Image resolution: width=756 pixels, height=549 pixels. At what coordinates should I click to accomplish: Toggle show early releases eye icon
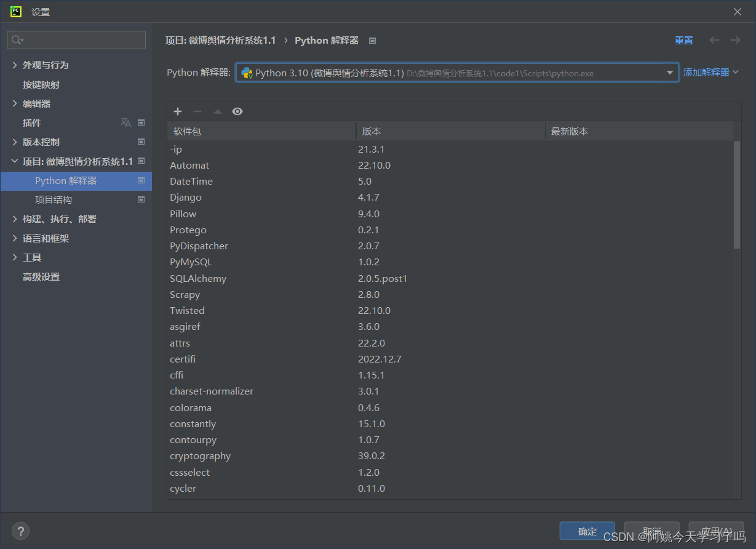click(x=237, y=111)
